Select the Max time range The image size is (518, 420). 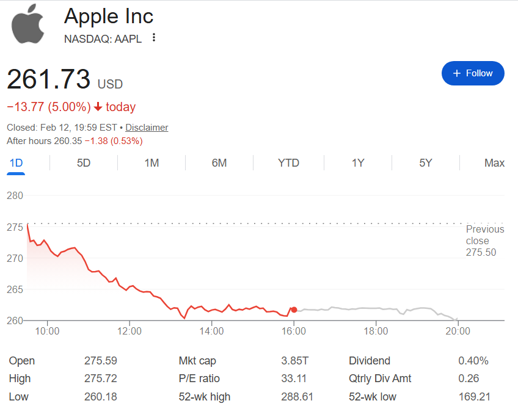495,163
